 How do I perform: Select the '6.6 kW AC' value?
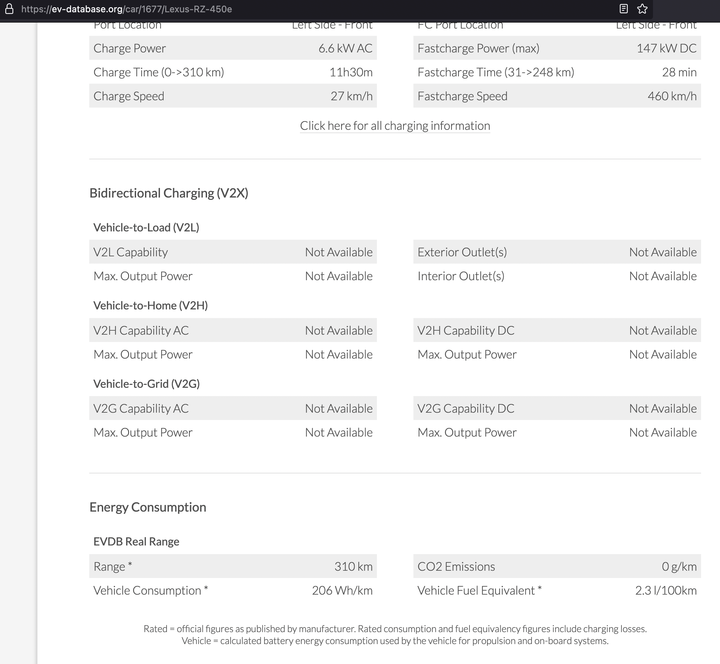click(345, 48)
